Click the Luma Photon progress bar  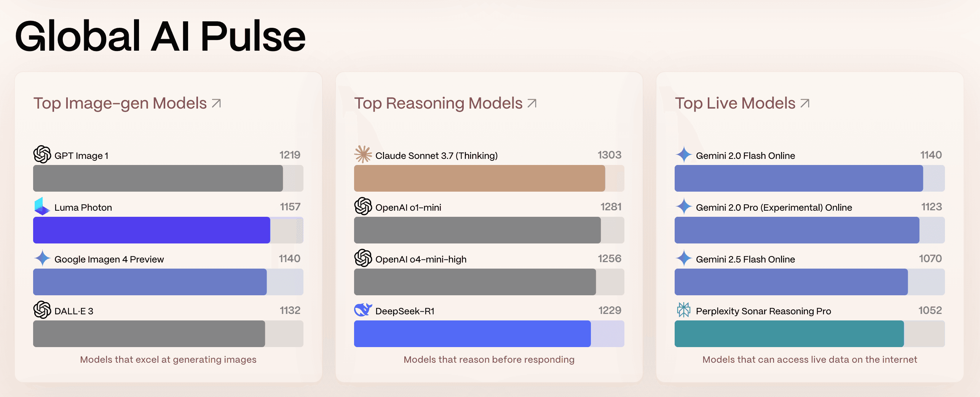click(x=151, y=230)
